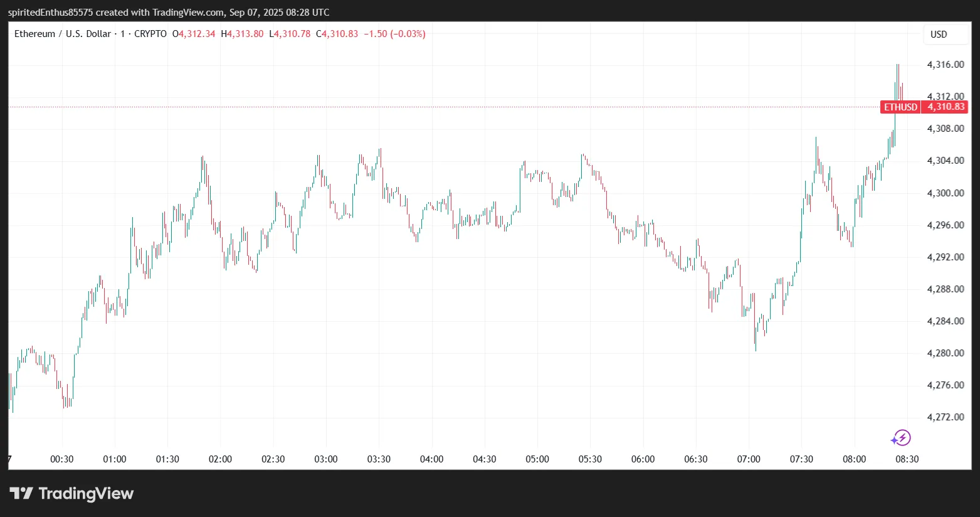Click the high value H4,313.80
The image size is (980, 517).
[x=242, y=34]
